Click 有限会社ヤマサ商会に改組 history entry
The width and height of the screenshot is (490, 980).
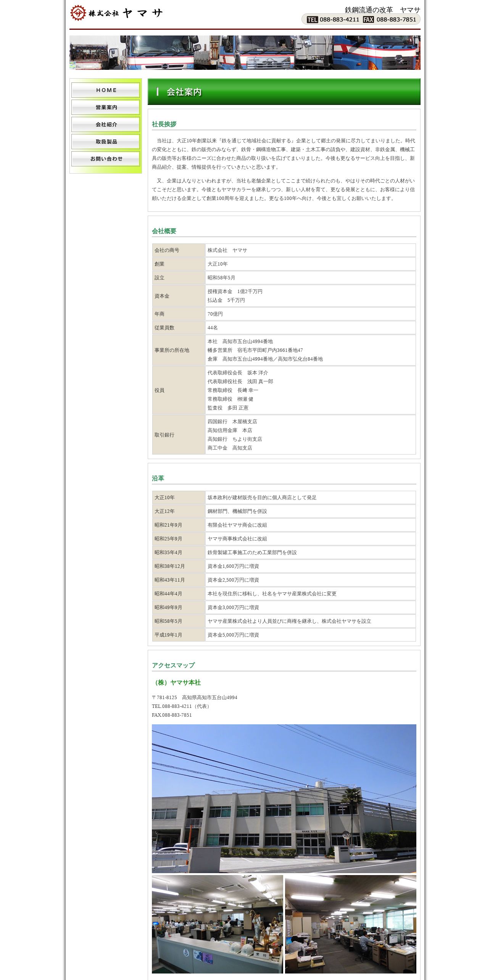point(237,525)
